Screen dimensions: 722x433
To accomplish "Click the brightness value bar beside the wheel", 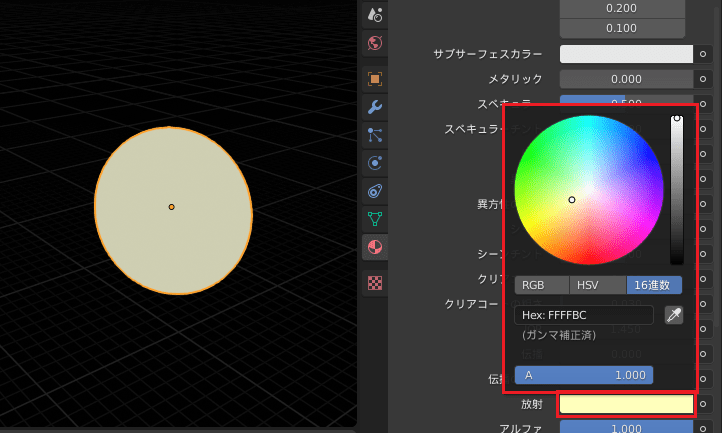I will coord(676,190).
